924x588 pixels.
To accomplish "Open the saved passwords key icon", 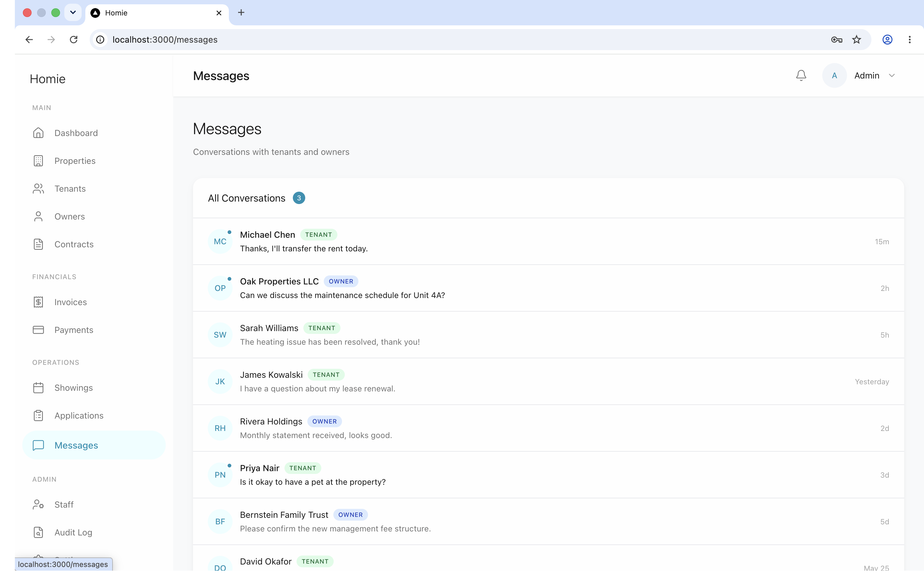I will pos(836,40).
